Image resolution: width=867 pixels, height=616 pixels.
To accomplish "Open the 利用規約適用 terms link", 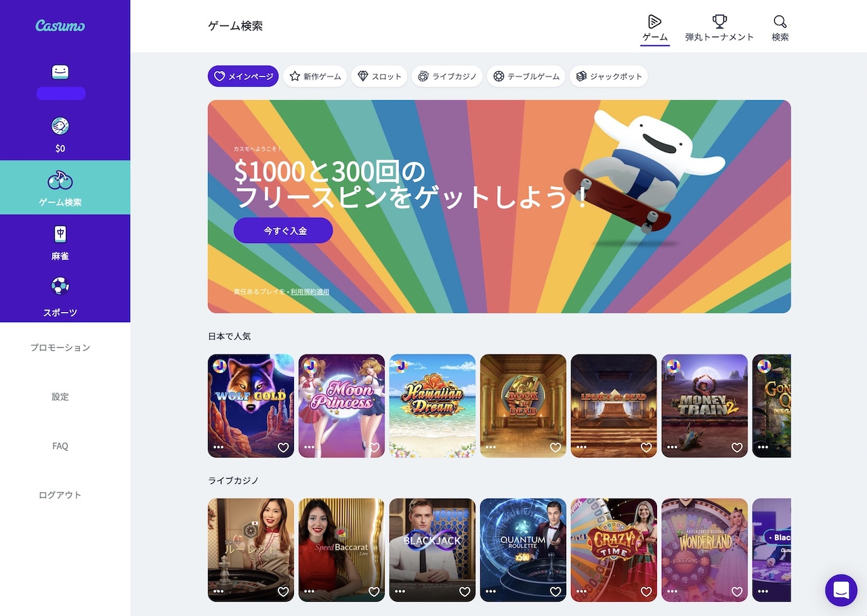I will click(x=310, y=291).
